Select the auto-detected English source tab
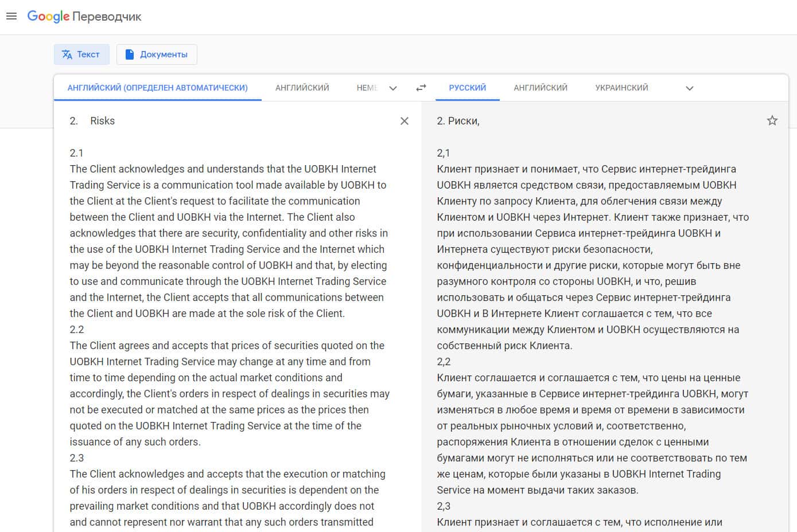The height and width of the screenshot is (532, 797). pos(157,88)
